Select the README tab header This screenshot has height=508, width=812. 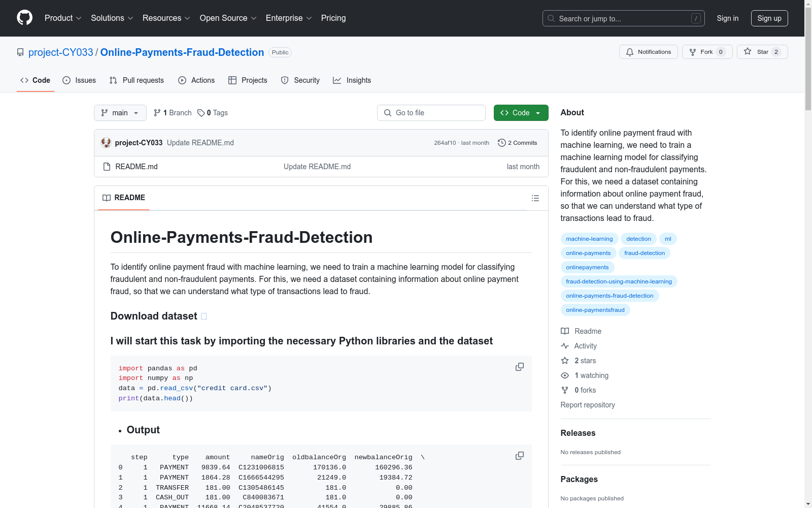(124, 198)
